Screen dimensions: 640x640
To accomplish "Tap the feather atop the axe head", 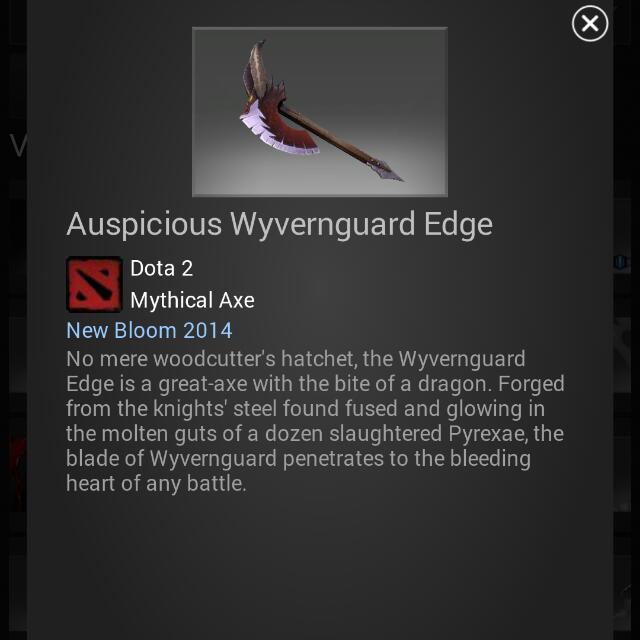I will (x=256, y=69).
